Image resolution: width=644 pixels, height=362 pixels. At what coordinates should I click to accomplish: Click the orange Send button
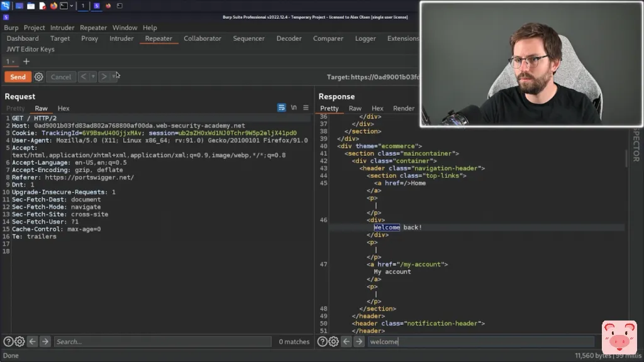18,77
